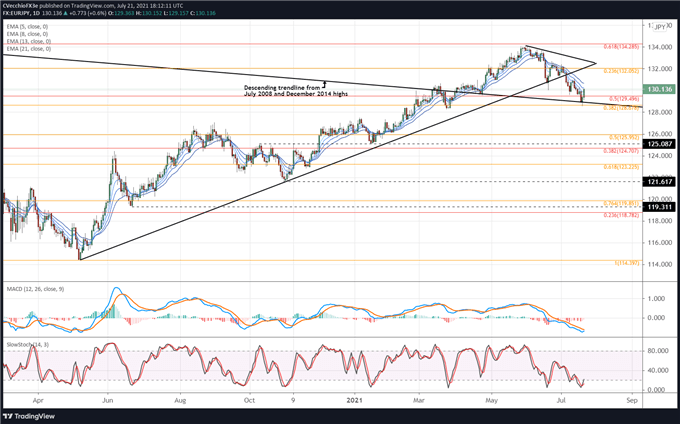Click the Aug label on time axis

pos(180,400)
